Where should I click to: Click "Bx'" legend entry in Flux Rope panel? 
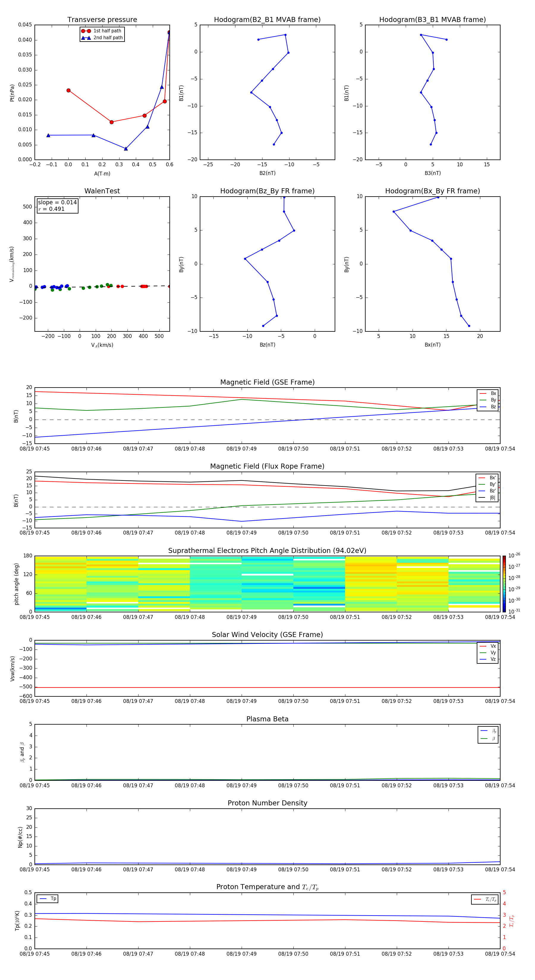pos(487,478)
